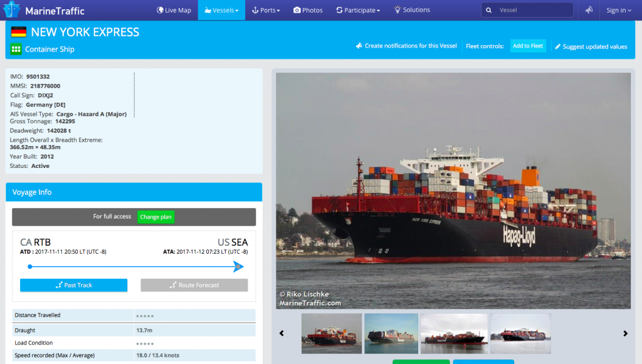This screenshot has width=642, height=364.
Task: Show next photo thumbnails with right arrow
Action: (625, 333)
